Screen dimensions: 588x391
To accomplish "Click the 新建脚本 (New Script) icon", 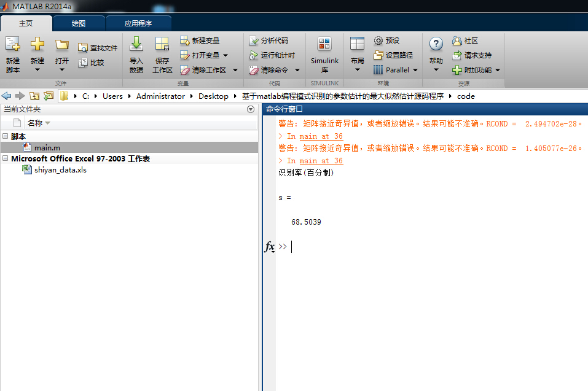I will click(13, 44).
